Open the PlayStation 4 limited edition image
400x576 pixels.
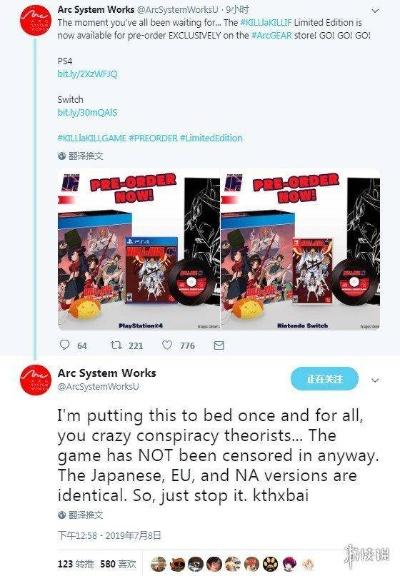(x=139, y=249)
